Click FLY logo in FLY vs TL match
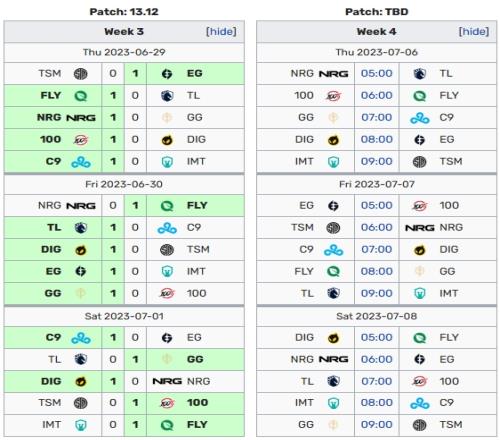Image resolution: width=500 pixels, height=440 pixels. (x=80, y=96)
